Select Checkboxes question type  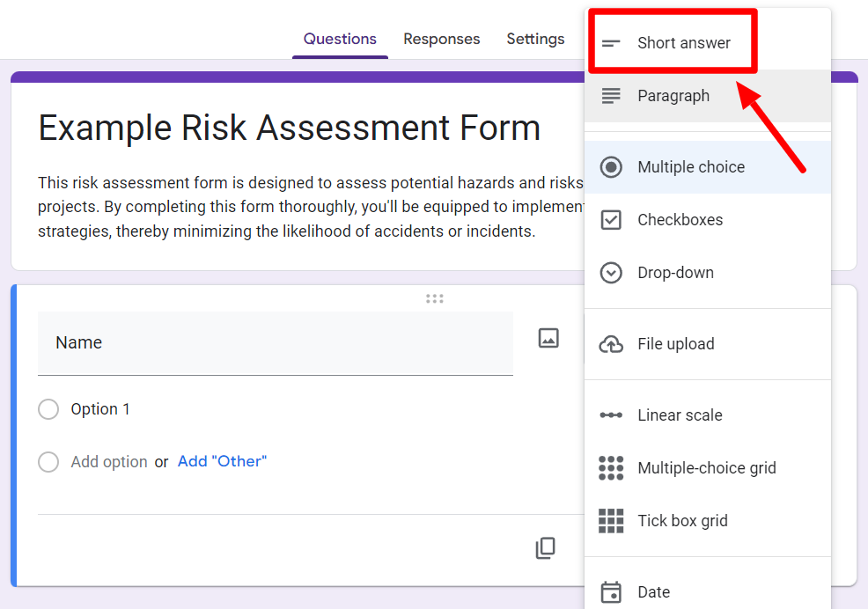(x=708, y=220)
